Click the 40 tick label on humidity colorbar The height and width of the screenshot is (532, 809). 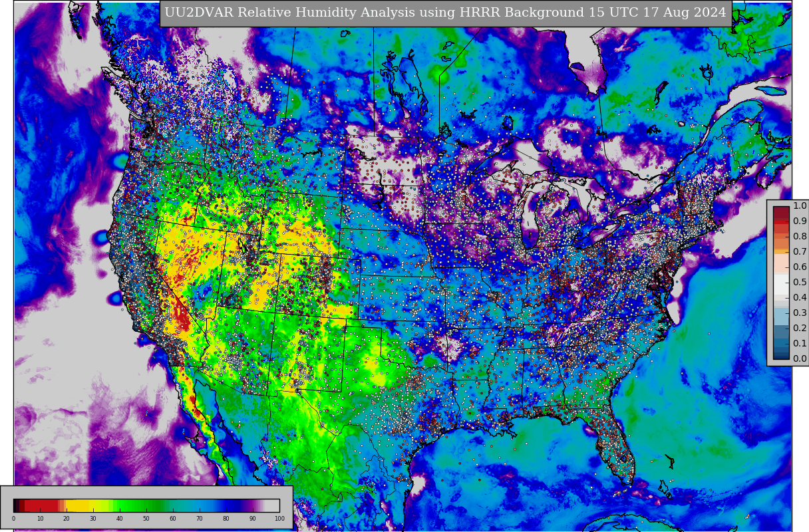pyautogui.click(x=120, y=519)
